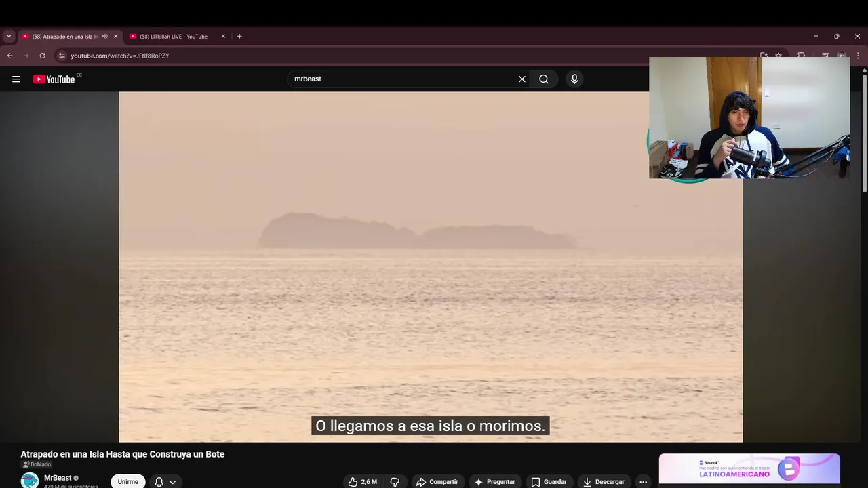Close the LITkillah LIVE tab
Screen dimensions: 868x488
(x=223, y=36)
